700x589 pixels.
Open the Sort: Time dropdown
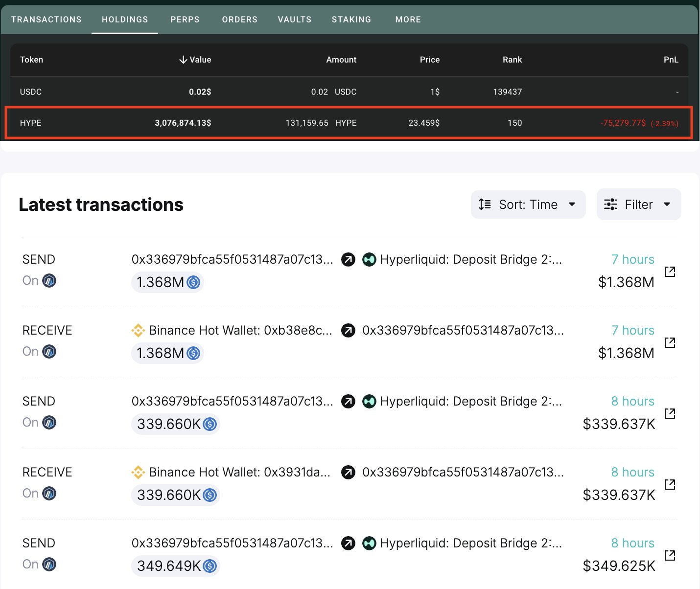click(528, 204)
